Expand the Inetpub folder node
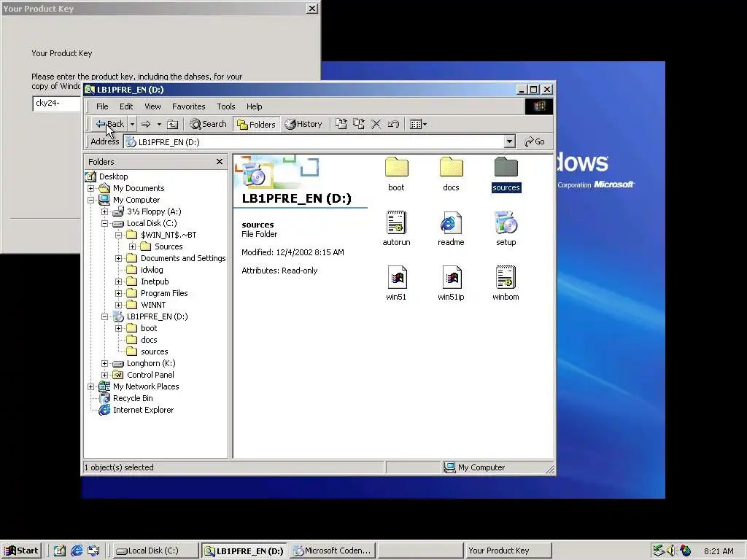747x560 pixels. pyautogui.click(x=119, y=282)
